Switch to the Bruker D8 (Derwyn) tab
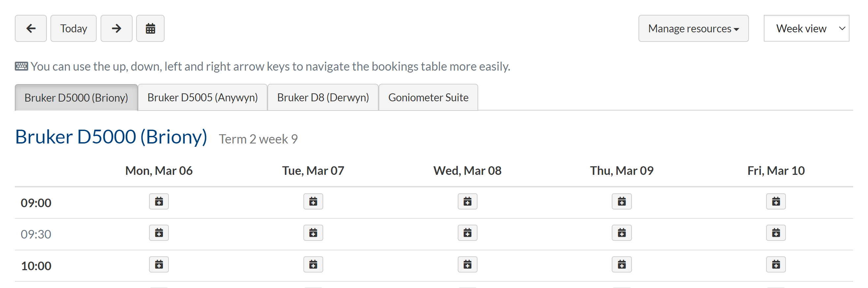The width and height of the screenshot is (868, 288). (x=323, y=97)
